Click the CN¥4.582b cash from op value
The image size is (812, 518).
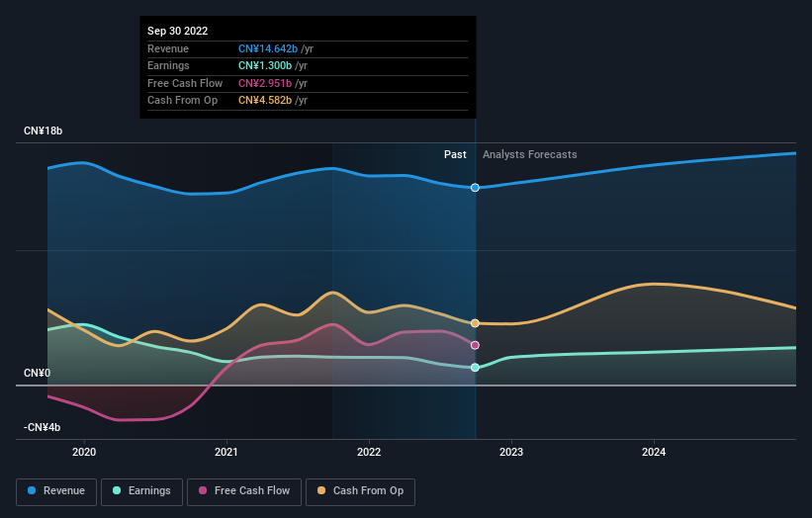(265, 101)
